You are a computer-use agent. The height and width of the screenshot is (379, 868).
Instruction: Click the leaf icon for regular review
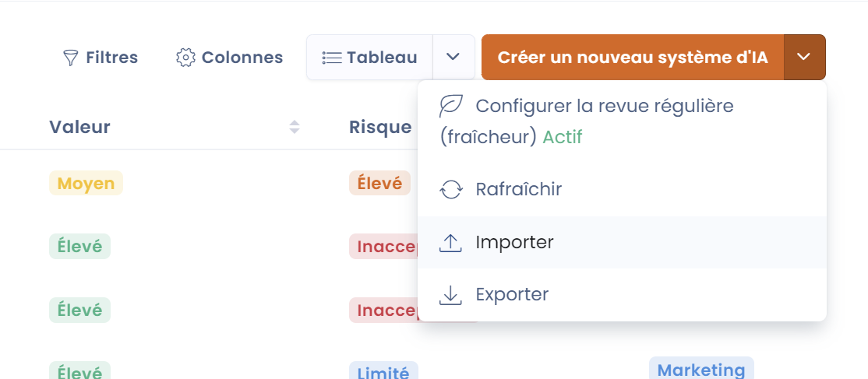pos(451,105)
